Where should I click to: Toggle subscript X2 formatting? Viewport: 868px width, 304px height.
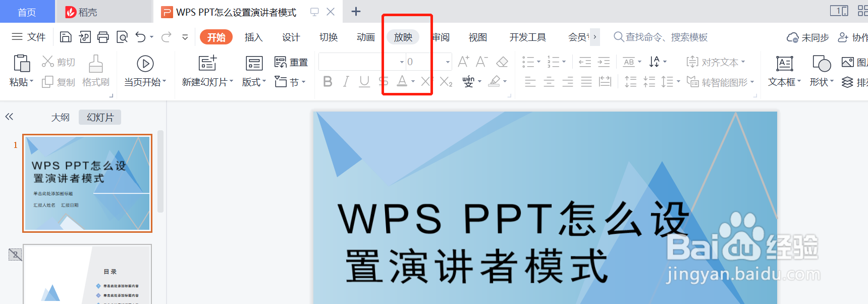coord(446,81)
